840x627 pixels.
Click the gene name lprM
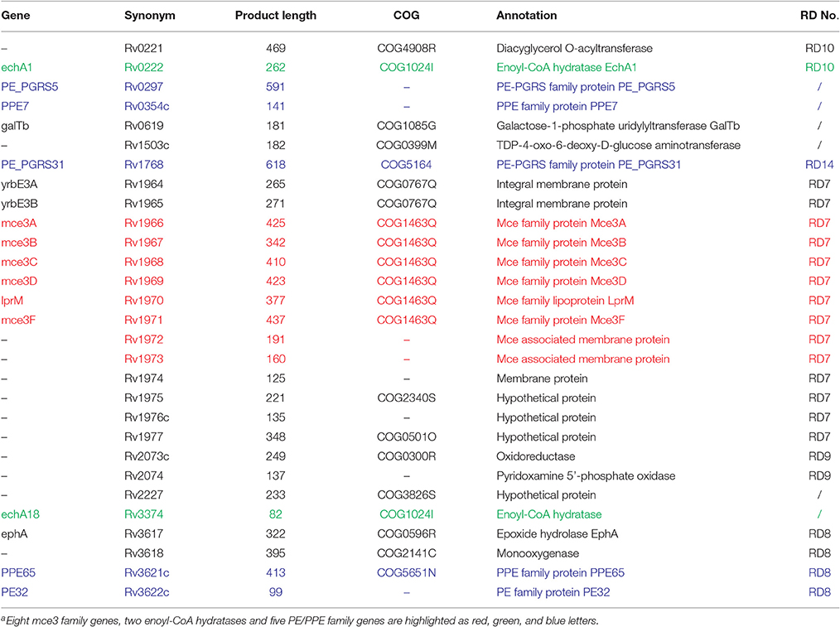pos(12,301)
